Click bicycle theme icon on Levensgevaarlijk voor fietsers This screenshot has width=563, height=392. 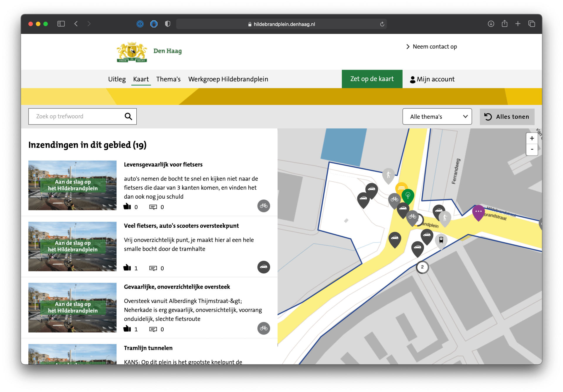point(264,206)
